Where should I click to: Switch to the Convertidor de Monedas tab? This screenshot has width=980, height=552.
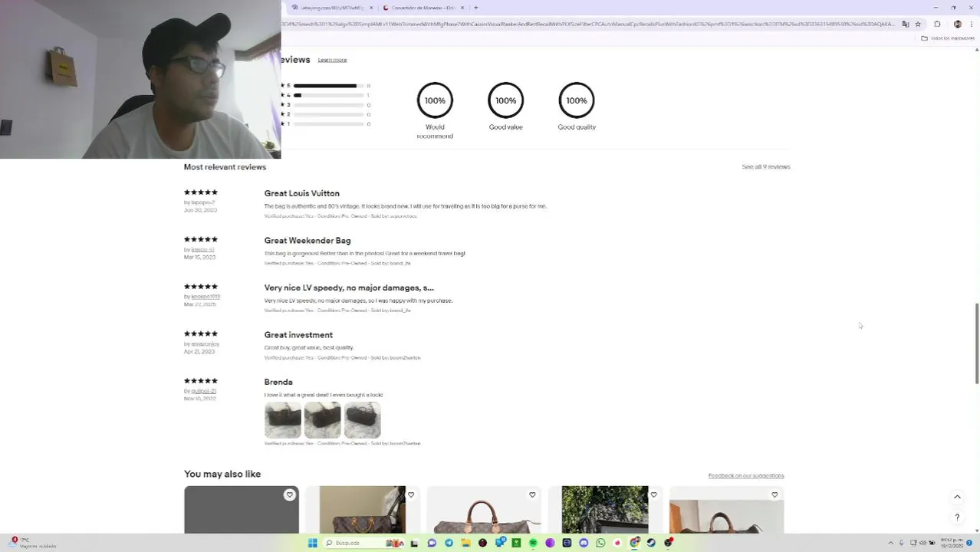click(x=423, y=8)
